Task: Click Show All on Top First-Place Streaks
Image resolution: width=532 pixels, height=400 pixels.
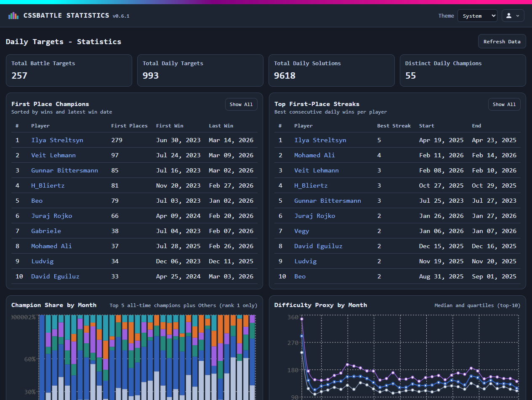Action: click(x=504, y=104)
